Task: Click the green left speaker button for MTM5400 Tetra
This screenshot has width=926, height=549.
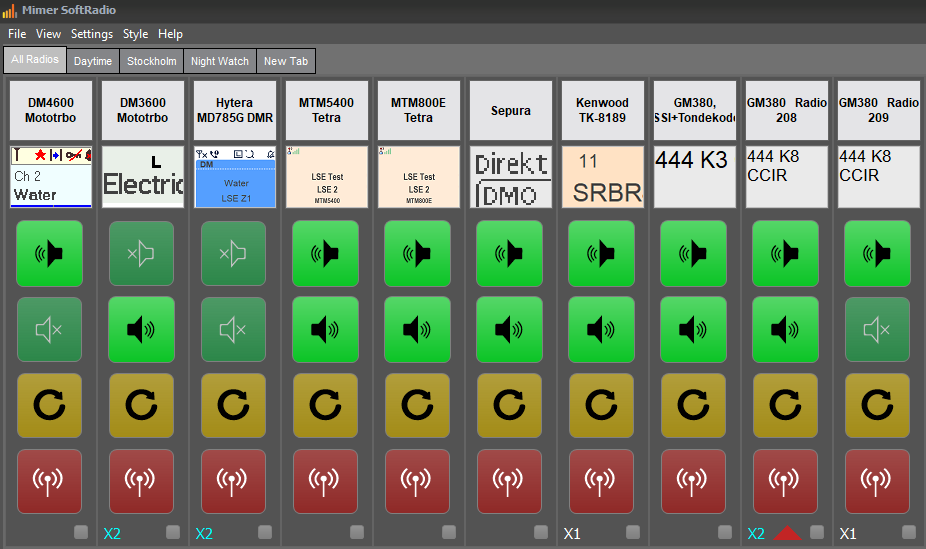Action: click(x=326, y=254)
